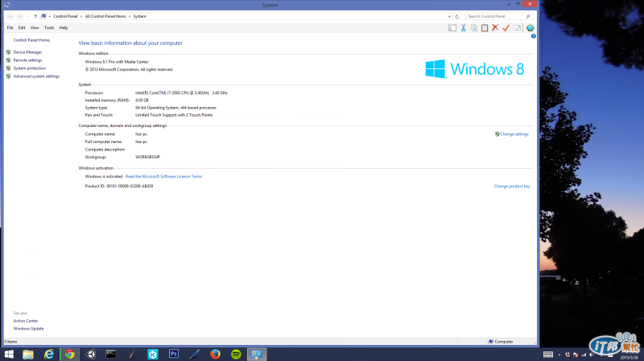The width and height of the screenshot is (644, 361).
Task: Open Action Center link
Action: point(26,321)
